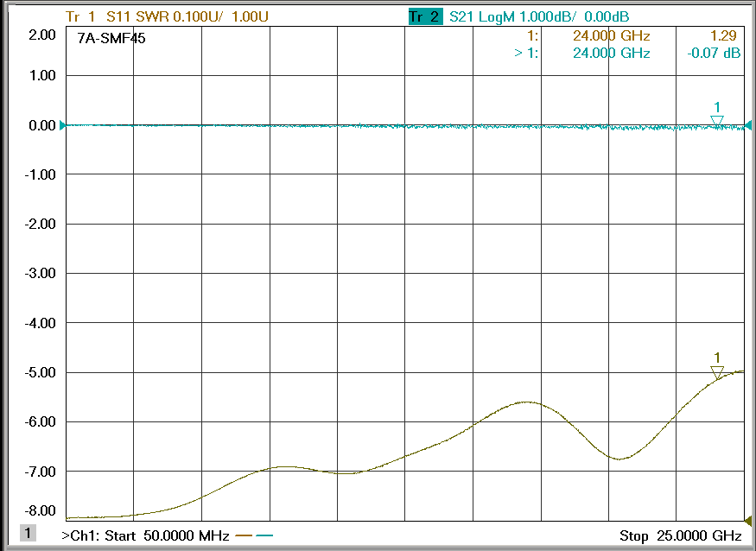Click the 1.00 Y-axis scale label

[x=42, y=75]
